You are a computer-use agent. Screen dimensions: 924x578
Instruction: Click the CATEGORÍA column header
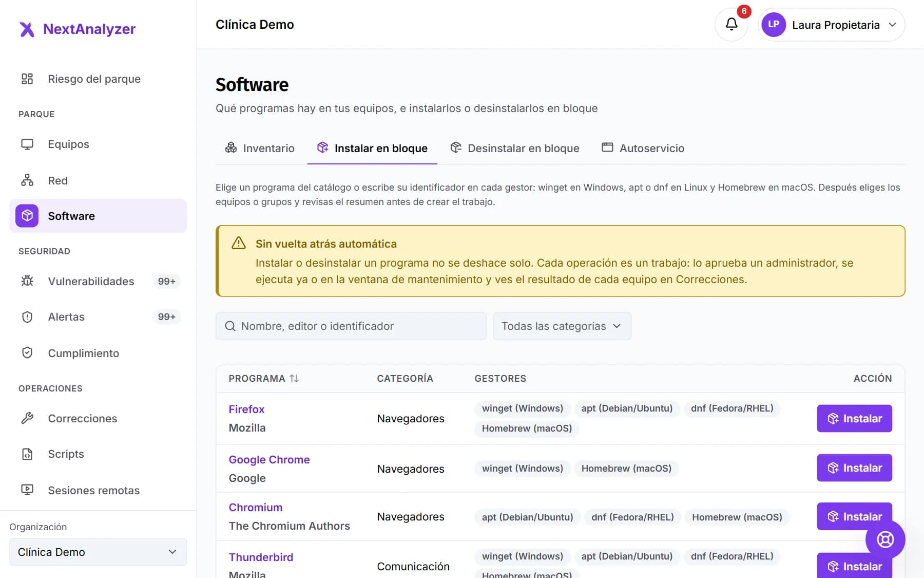405,379
